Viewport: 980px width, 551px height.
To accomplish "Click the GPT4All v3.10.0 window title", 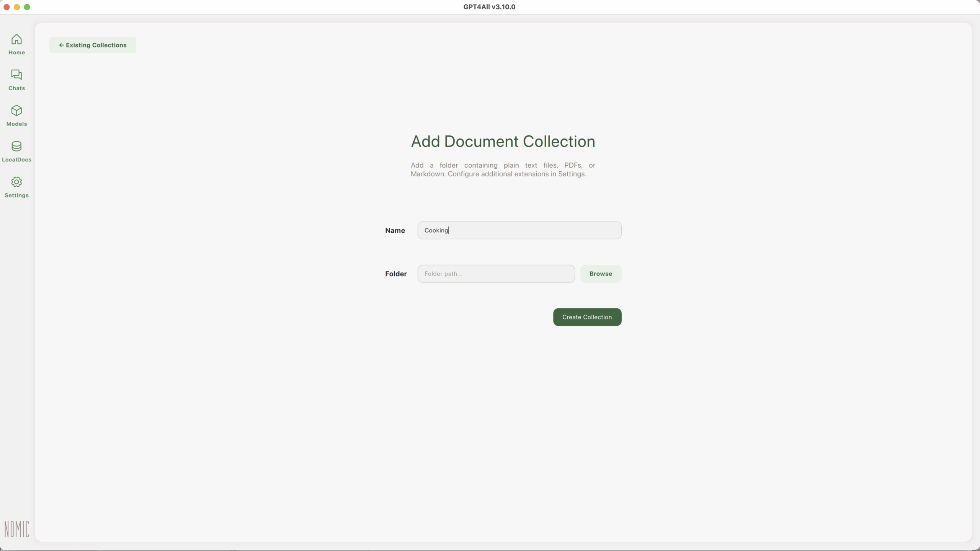I will [x=489, y=7].
